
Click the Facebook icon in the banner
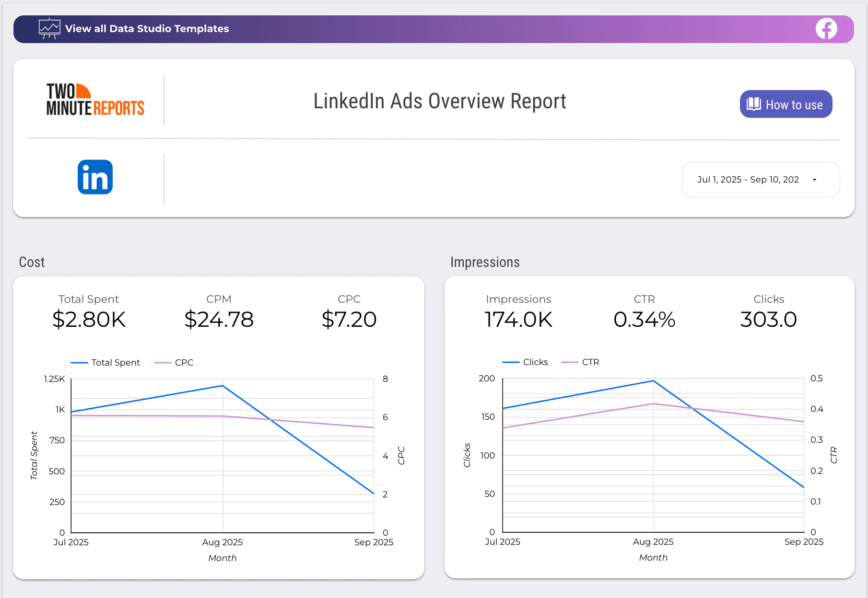click(x=826, y=28)
